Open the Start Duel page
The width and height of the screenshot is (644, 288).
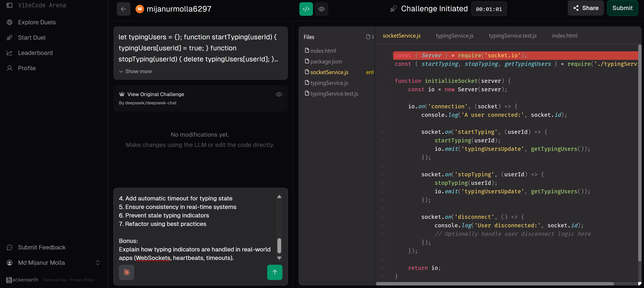[x=32, y=37]
